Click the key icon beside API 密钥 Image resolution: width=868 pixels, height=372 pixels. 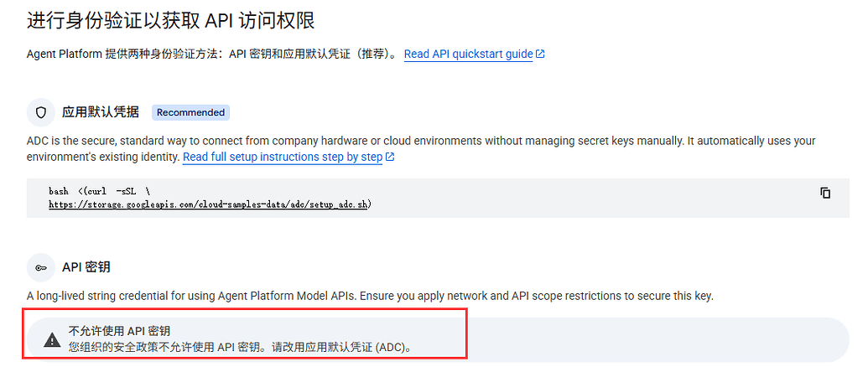(41, 267)
